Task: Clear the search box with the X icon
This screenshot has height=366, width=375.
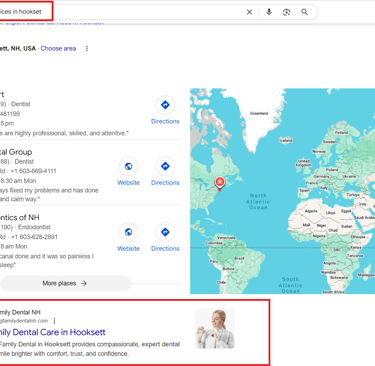Action: point(249,12)
